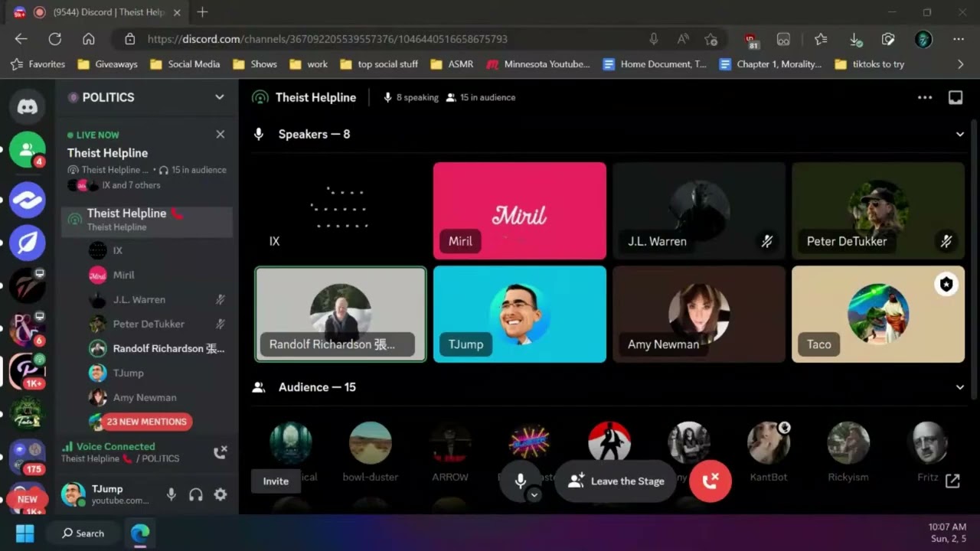Open the Social Media bookmarks folder
This screenshot has height=551, width=980.
coord(185,64)
